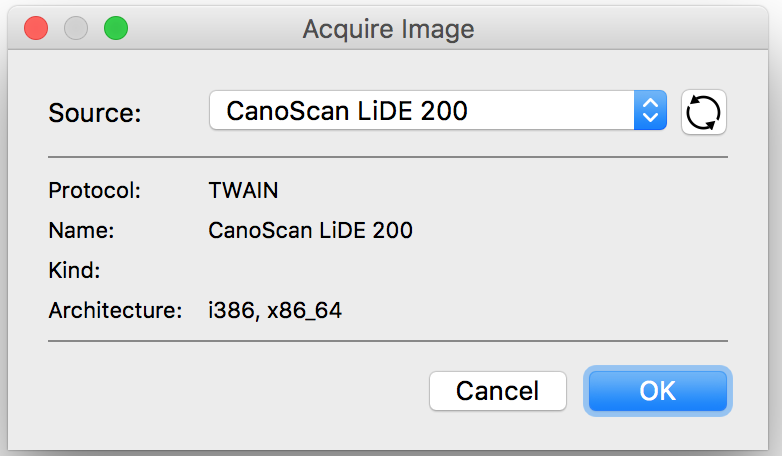
Task: Click the gray minimize window button
Action: [x=76, y=28]
